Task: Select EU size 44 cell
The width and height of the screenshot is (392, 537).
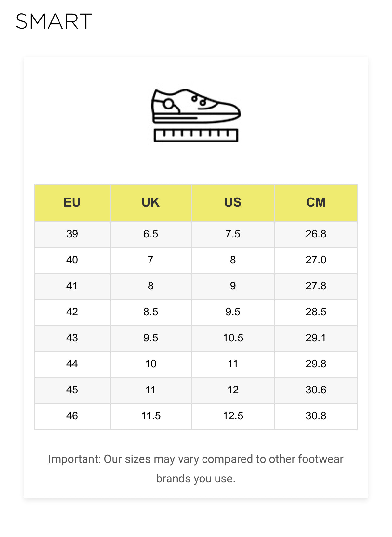Action: tap(72, 364)
